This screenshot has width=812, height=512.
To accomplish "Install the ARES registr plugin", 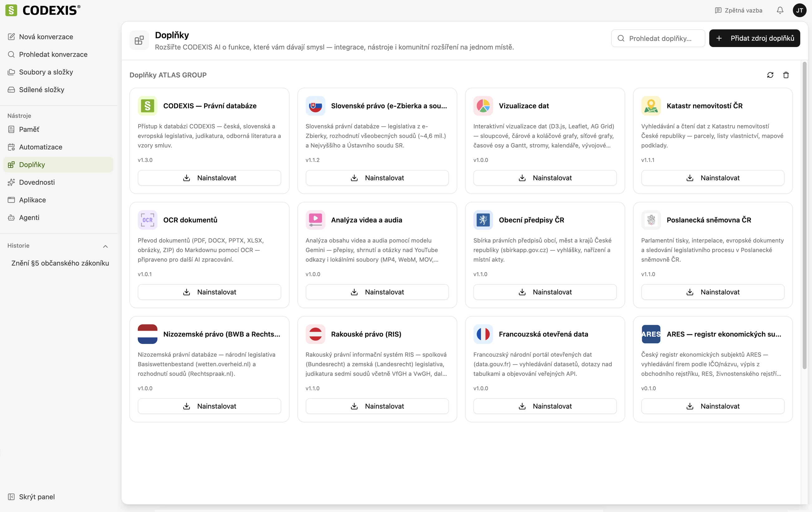I will pyautogui.click(x=712, y=406).
